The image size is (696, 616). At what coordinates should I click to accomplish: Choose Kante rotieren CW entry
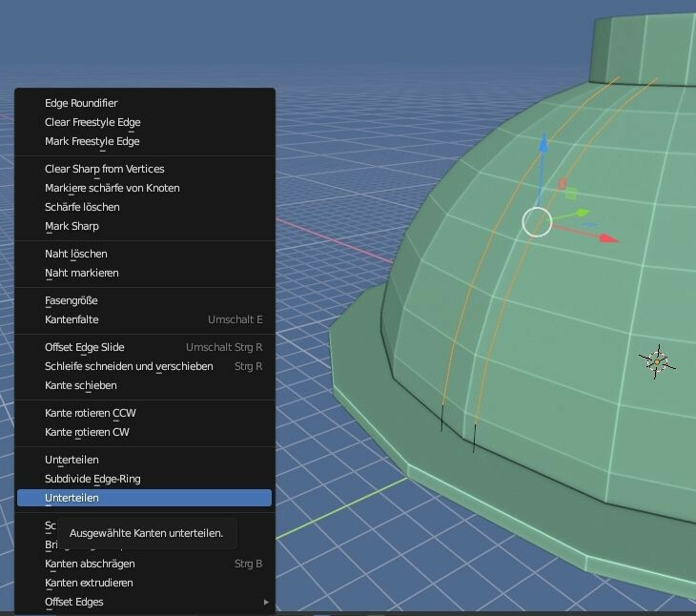tap(144, 432)
